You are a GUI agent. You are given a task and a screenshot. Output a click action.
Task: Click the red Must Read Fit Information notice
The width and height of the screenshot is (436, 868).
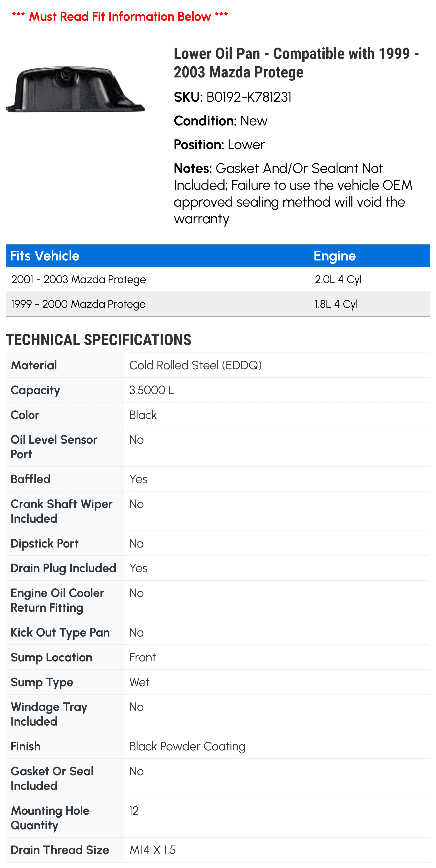pyautogui.click(x=120, y=16)
